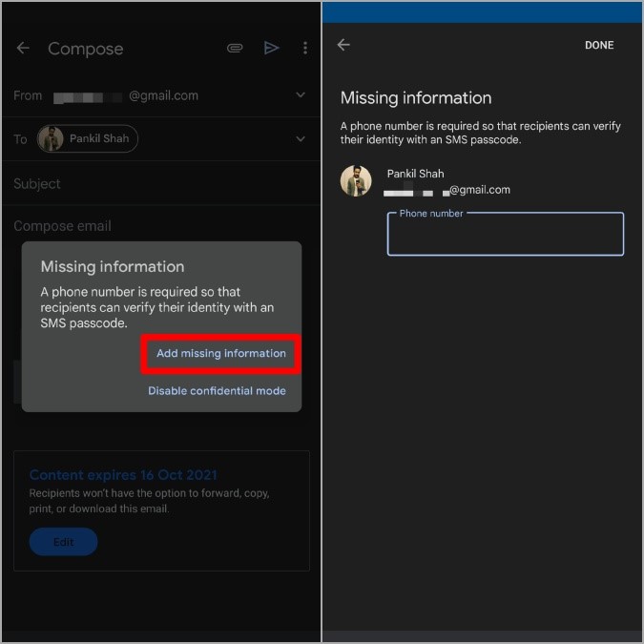Send the email with the arrow icon
This screenshot has width=644, height=644.
pyautogui.click(x=272, y=48)
